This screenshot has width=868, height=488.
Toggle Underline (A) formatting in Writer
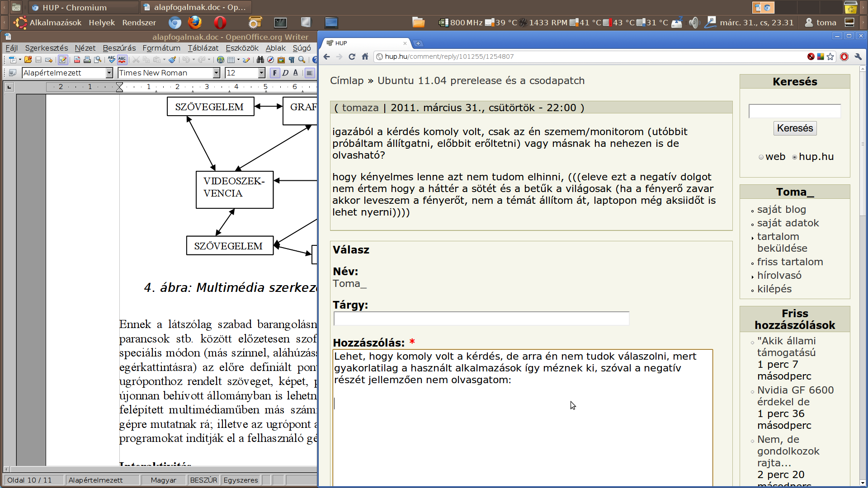click(x=296, y=73)
